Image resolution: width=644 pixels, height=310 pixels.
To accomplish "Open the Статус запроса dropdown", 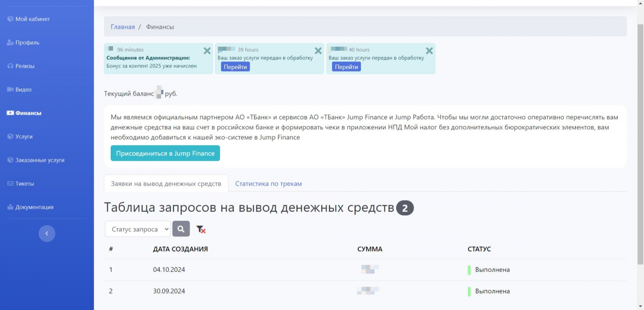I will (138, 229).
